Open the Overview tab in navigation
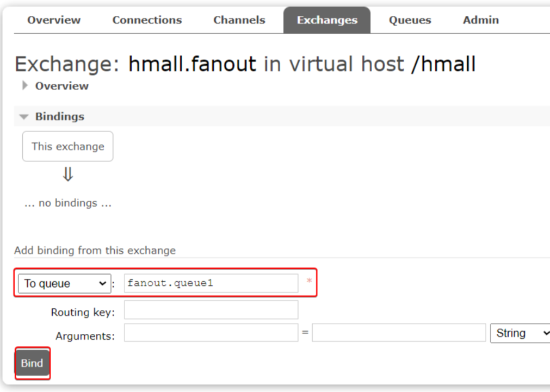Viewport: 550px width, 392px height. (54, 21)
